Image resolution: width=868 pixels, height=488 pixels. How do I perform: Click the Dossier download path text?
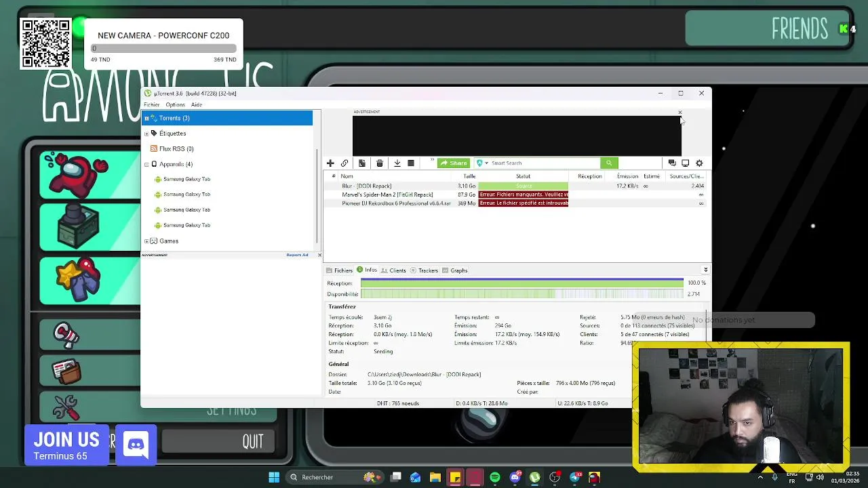point(425,374)
